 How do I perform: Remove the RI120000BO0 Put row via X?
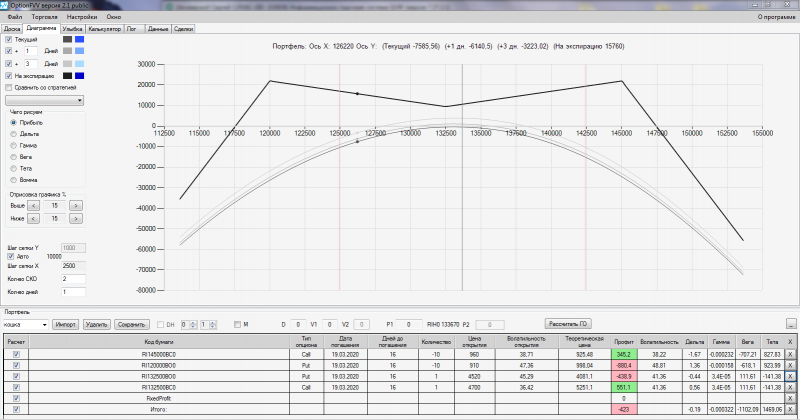[x=790, y=365]
